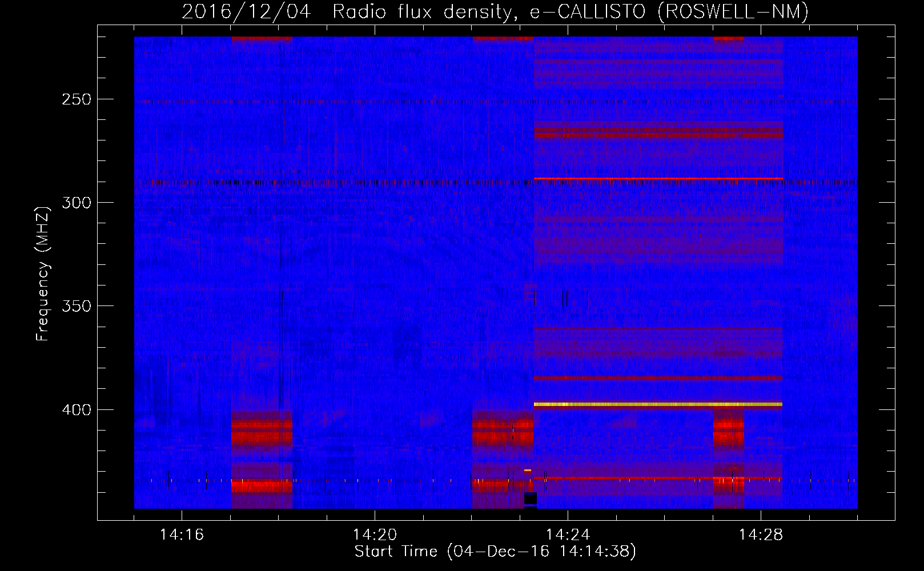The image size is (924, 571).
Task: Click the 14:28 time tick label
Action: click(761, 535)
